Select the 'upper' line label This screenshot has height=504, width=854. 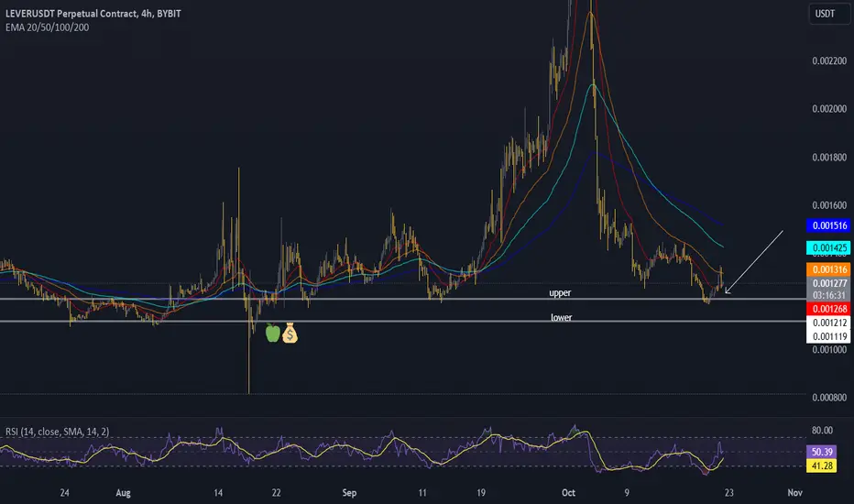pos(560,292)
